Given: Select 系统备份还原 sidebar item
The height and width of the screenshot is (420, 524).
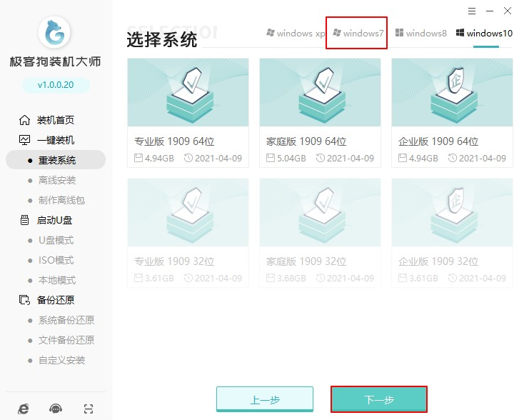Looking at the screenshot, I should tap(66, 320).
